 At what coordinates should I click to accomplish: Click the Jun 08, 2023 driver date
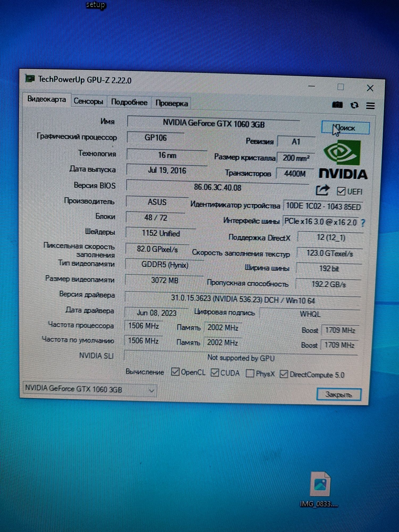pyautogui.click(x=156, y=313)
